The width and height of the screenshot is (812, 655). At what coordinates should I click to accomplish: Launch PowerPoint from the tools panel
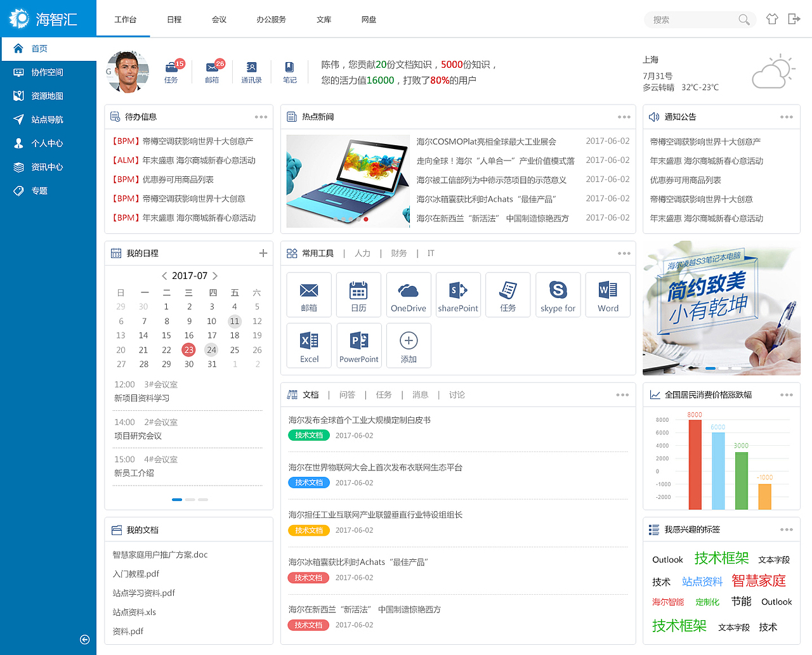(x=358, y=345)
